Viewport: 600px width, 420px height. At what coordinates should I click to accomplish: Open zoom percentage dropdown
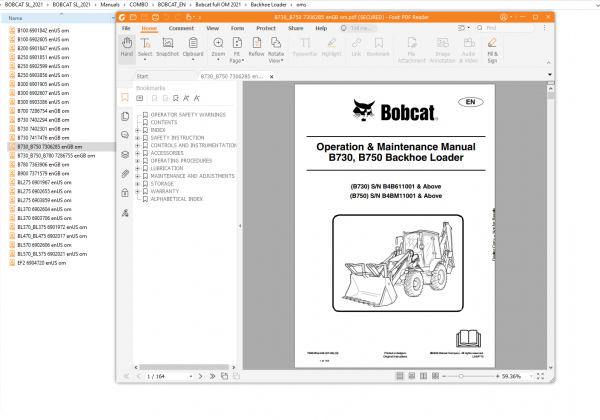pos(531,376)
